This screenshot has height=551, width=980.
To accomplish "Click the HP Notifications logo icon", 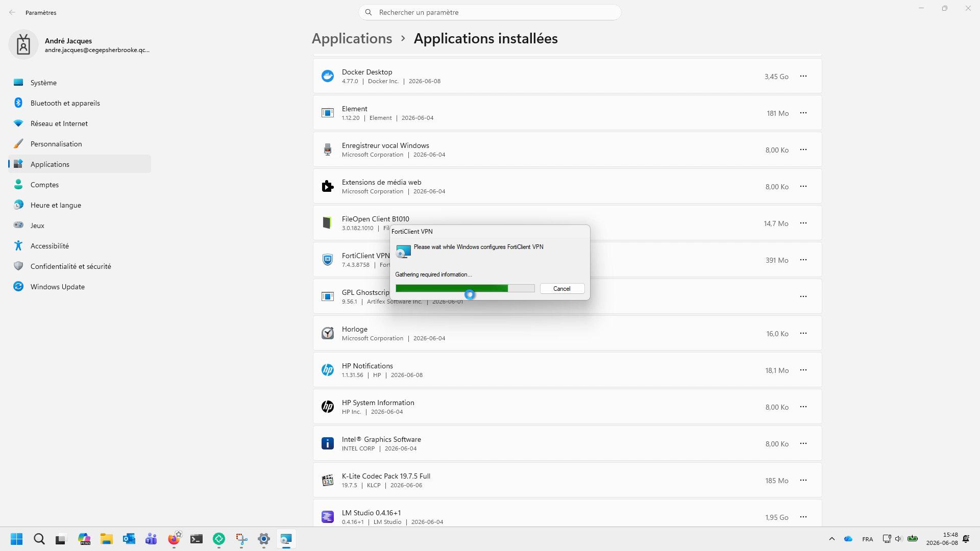I will point(328,370).
